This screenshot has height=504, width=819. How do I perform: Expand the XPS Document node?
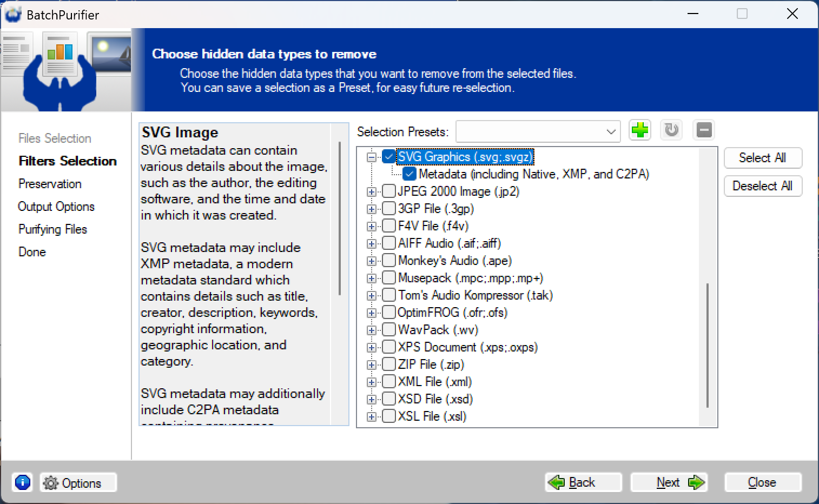pyautogui.click(x=372, y=348)
